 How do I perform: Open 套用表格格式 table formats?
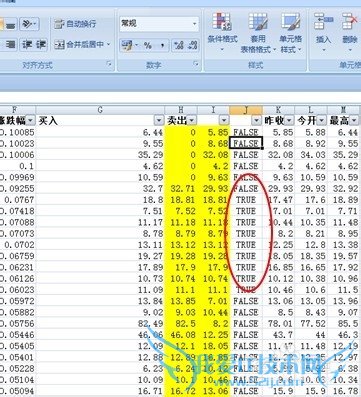pyautogui.click(x=258, y=32)
